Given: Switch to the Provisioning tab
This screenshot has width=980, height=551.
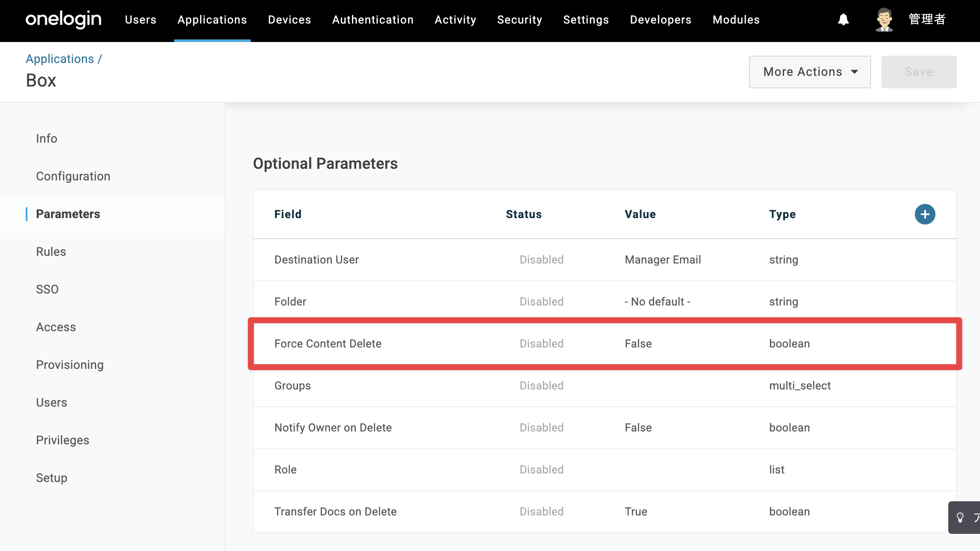Looking at the screenshot, I should tap(70, 365).
